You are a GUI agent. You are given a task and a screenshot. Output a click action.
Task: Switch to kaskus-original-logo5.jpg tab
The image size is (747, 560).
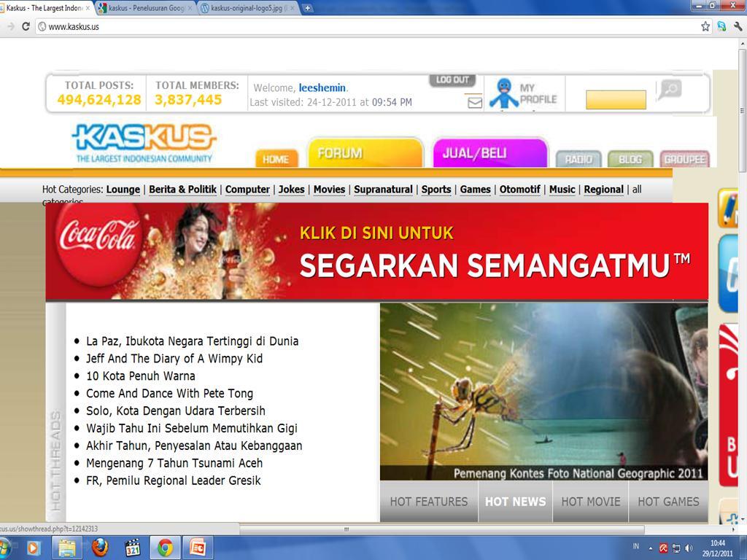[248, 8]
